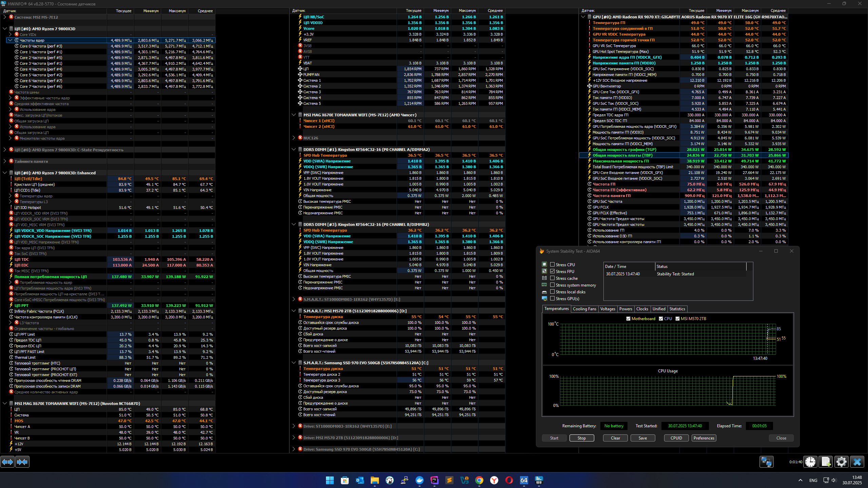Toggle the Motherboard temperature graph checkbox

pos(628,318)
